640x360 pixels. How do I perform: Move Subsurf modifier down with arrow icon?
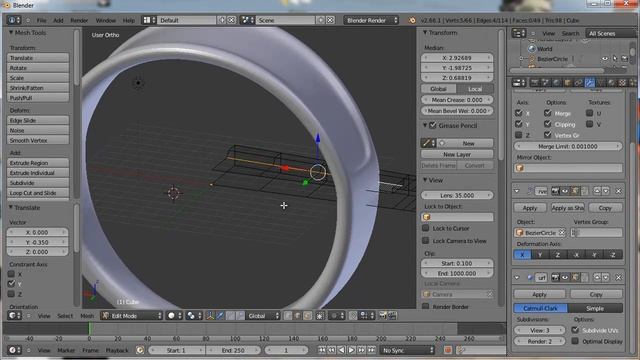click(x=606, y=278)
